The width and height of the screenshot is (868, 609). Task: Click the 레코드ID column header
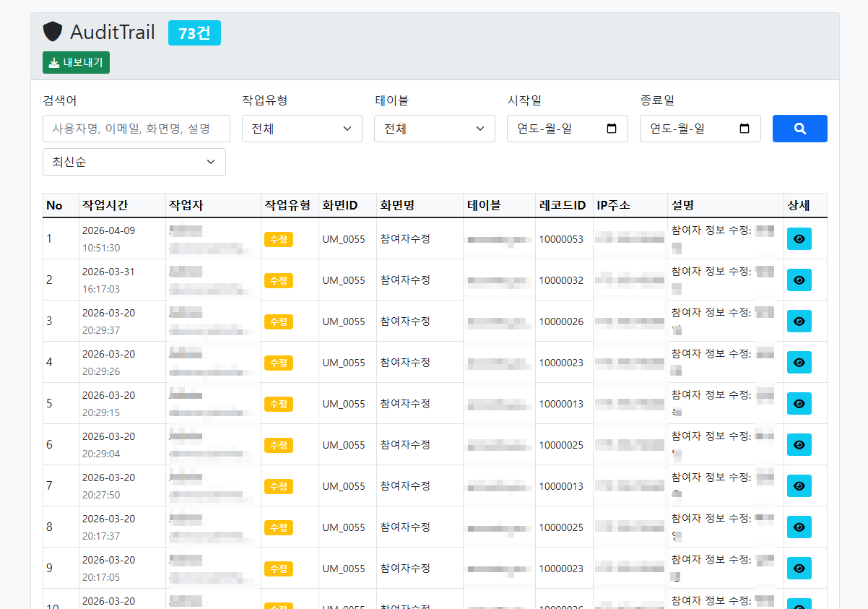[x=561, y=205]
